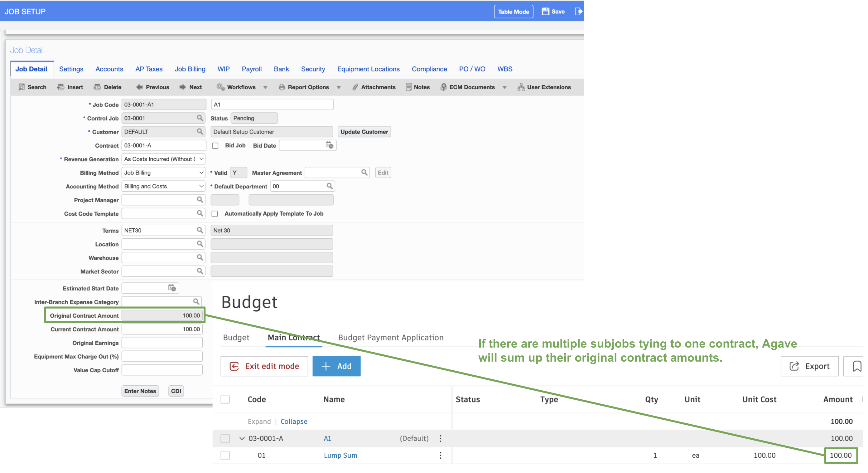Open the Payroll tab
Image resolution: width=868 pixels, height=473 pixels.
(x=252, y=69)
